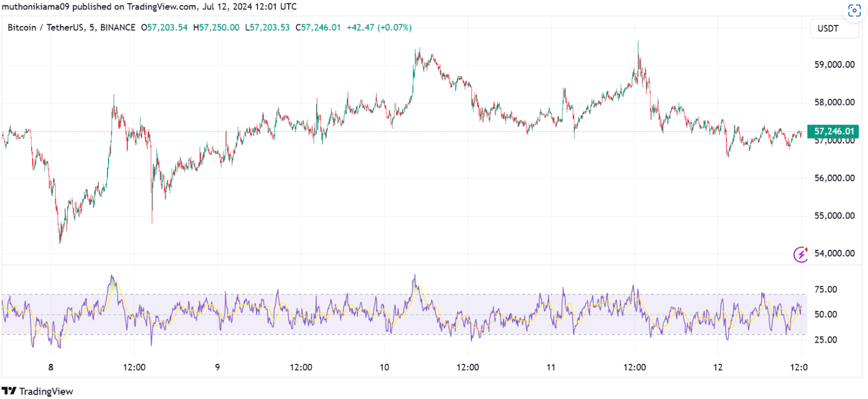868x399 pixels.
Task: Click the 55,000.00 price axis label
Action: [834, 215]
